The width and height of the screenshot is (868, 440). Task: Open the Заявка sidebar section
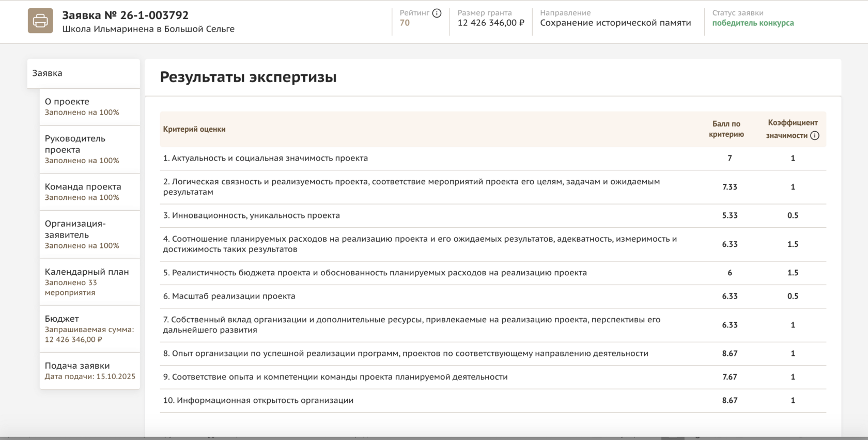point(84,73)
